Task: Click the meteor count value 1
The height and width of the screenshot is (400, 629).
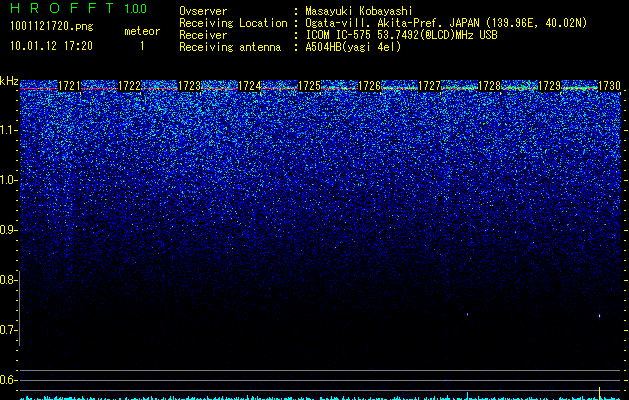Action: pyautogui.click(x=142, y=46)
